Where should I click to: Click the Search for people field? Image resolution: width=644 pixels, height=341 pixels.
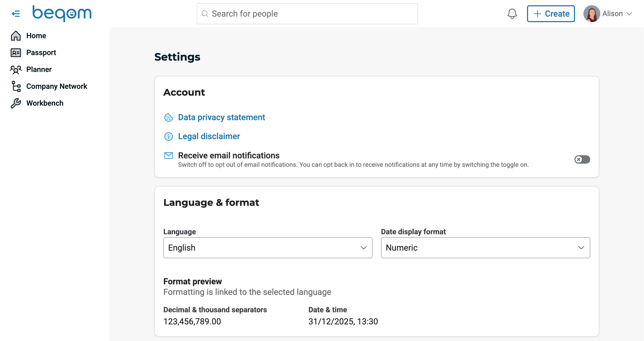click(307, 14)
